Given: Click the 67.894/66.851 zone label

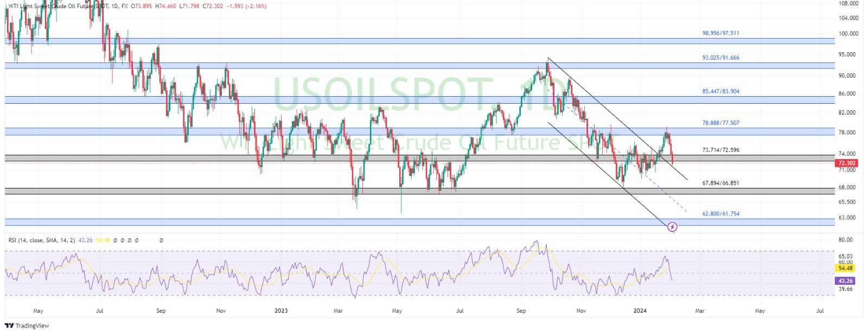Looking at the screenshot, I should pos(720,183).
